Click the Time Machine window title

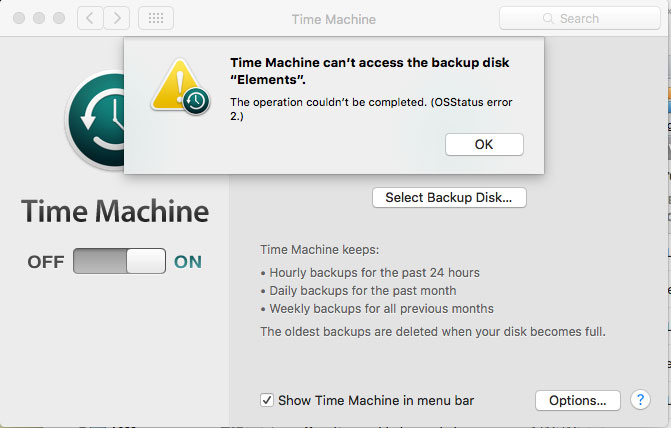tap(334, 19)
